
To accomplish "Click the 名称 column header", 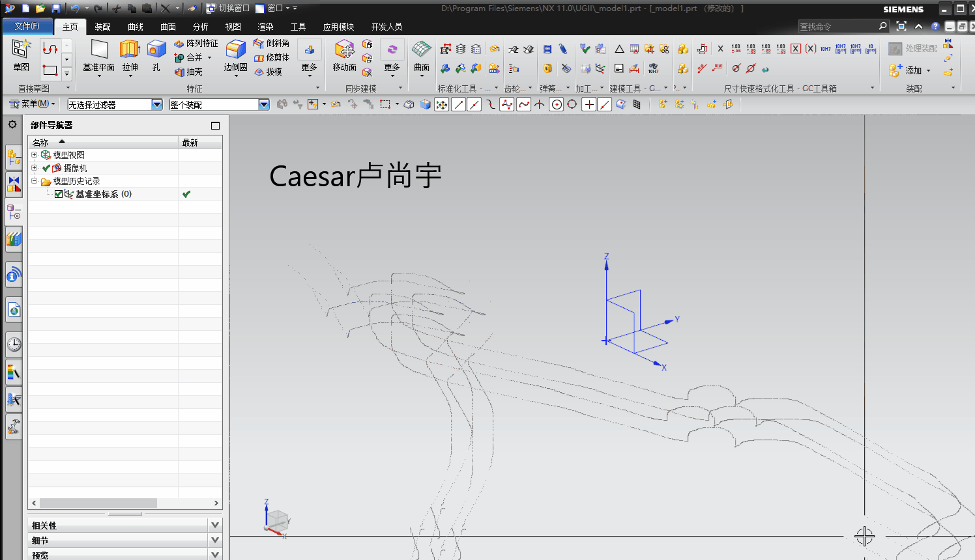I will pos(103,142).
